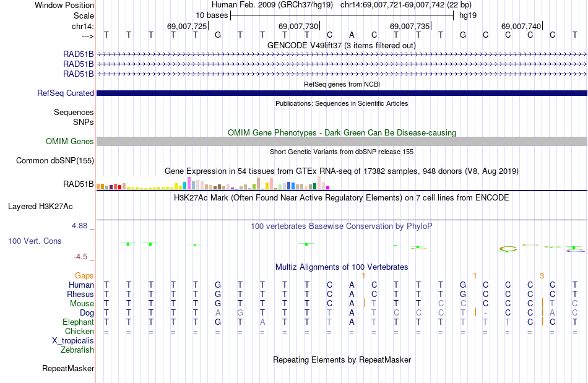
Task: Click the Dog species row label
Action: (87, 313)
